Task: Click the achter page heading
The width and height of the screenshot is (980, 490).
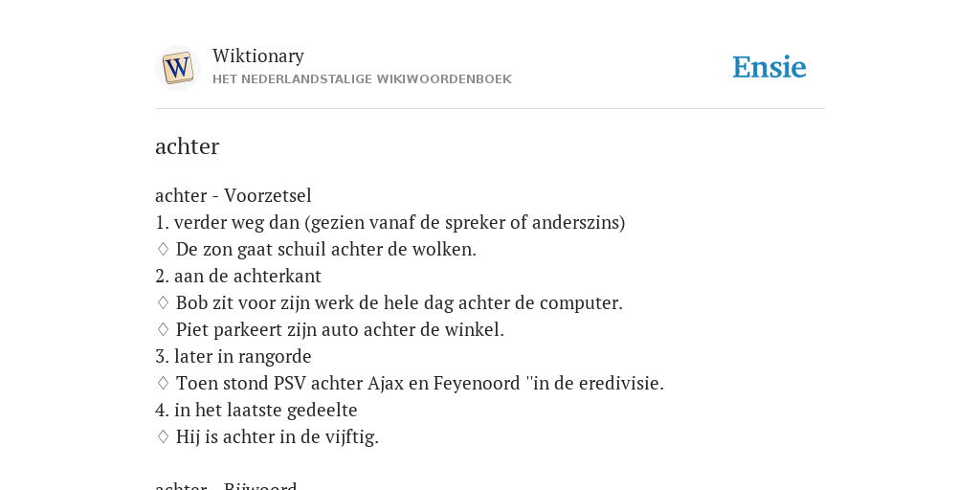Action: click(187, 146)
